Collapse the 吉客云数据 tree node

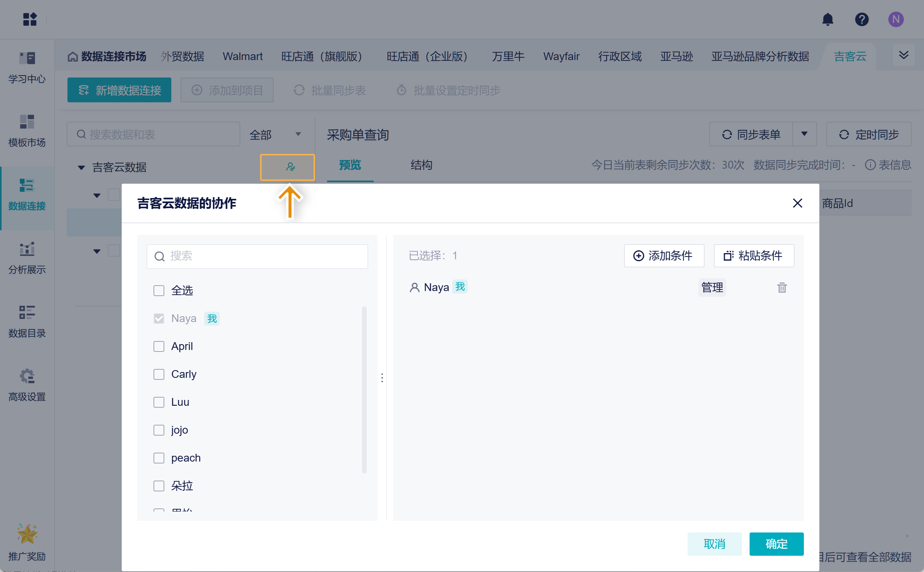pos(81,167)
